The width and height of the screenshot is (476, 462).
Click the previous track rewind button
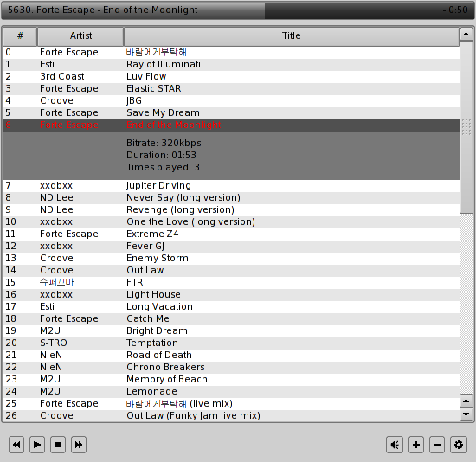point(16,445)
